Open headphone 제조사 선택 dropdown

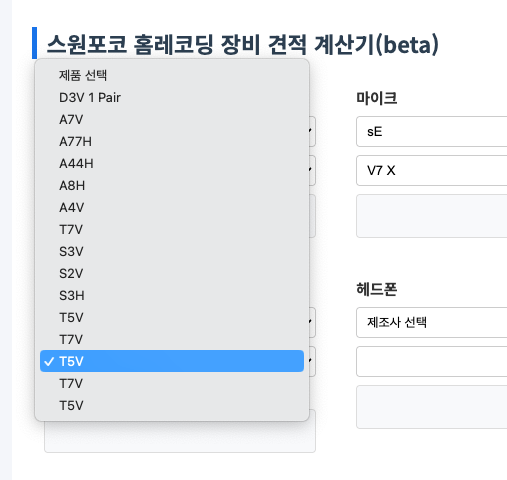[x=431, y=322]
